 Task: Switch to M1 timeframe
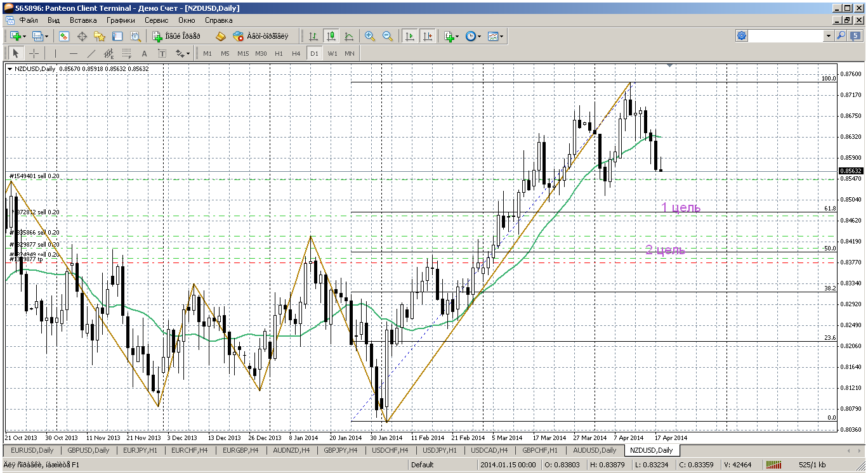[x=207, y=54]
